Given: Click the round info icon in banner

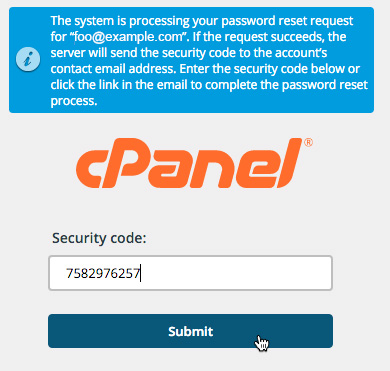Looking at the screenshot, I should (28, 60).
